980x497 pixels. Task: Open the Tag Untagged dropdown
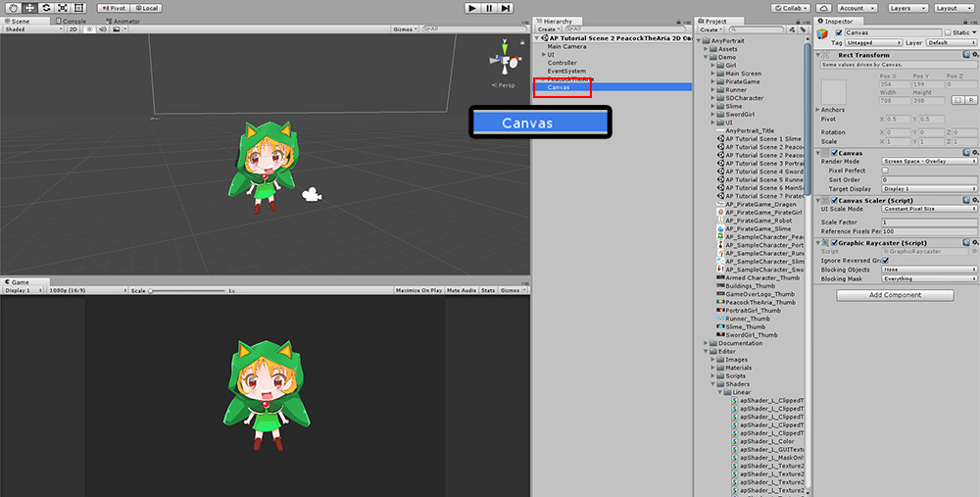pos(874,42)
